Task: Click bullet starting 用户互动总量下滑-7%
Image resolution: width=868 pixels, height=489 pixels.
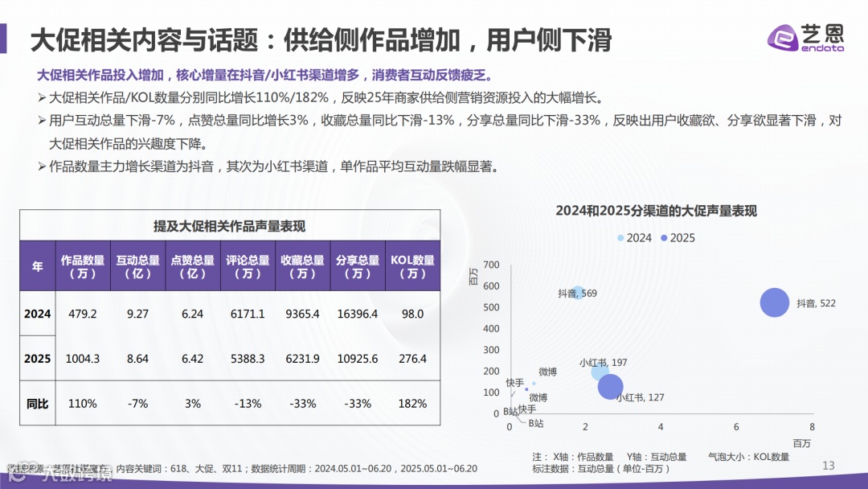Action: [440, 132]
